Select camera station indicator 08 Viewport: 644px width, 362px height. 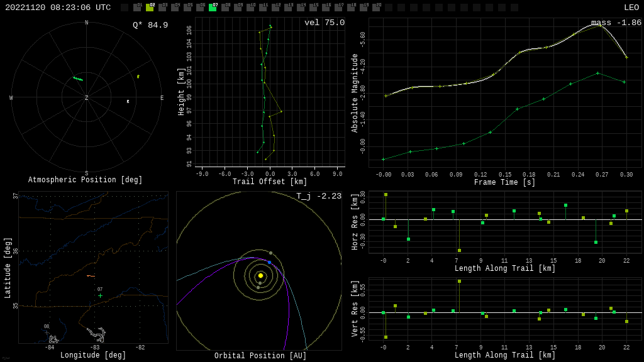tap(225, 8)
